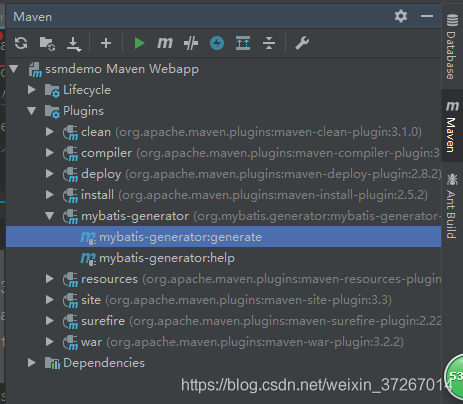Open Maven Settings wrench icon
This screenshot has height=404, width=463.
302,43
